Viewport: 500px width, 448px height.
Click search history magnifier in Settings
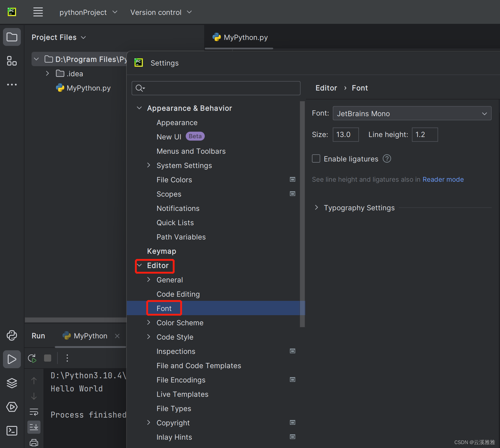point(140,88)
